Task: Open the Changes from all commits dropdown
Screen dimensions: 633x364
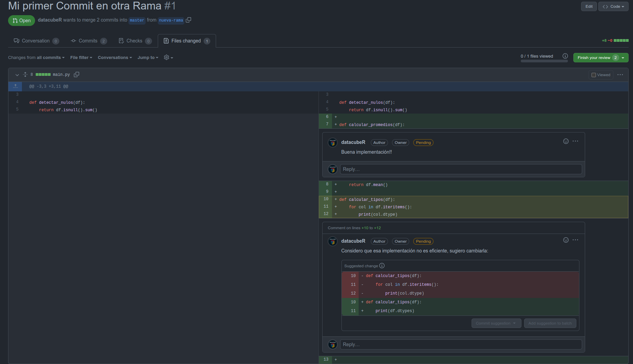Action: [x=36, y=58]
